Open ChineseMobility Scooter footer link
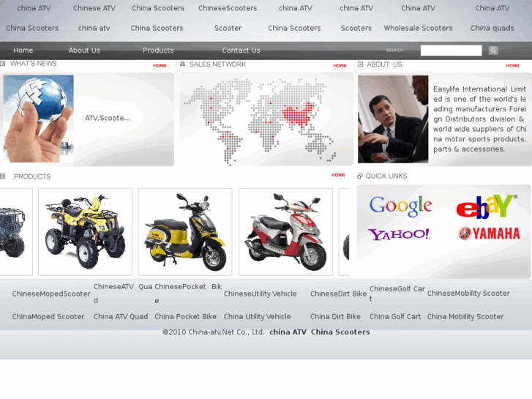The image size is (532, 399). click(x=468, y=294)
